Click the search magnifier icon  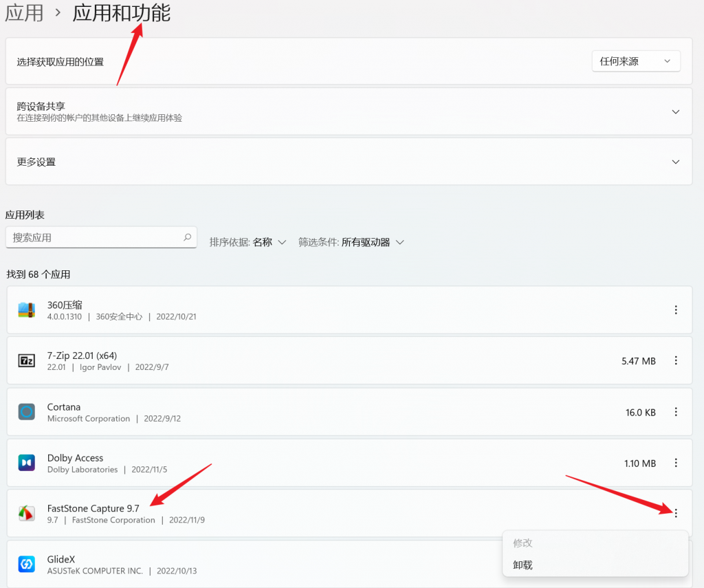point(187,237)
